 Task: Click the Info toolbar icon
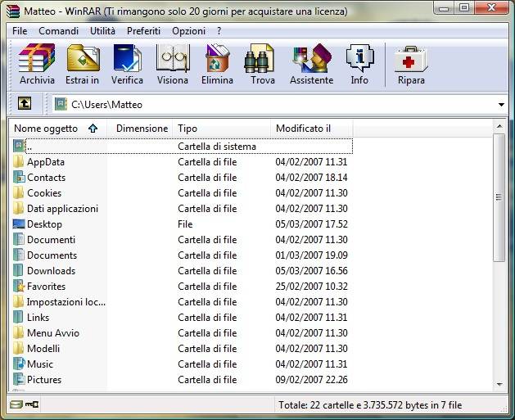(x=360, y=58)
